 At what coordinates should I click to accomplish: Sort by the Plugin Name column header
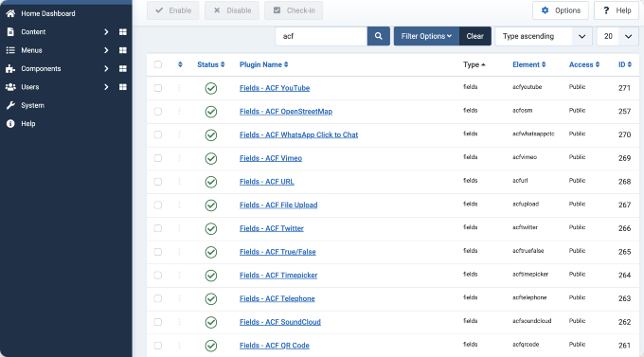(x=263, y=64)
